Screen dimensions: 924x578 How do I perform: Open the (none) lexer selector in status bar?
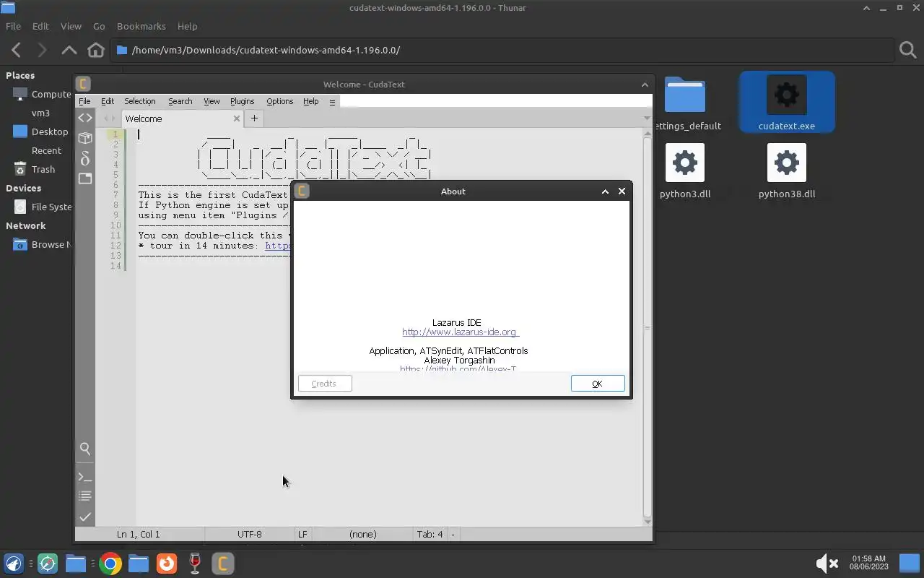363,535
